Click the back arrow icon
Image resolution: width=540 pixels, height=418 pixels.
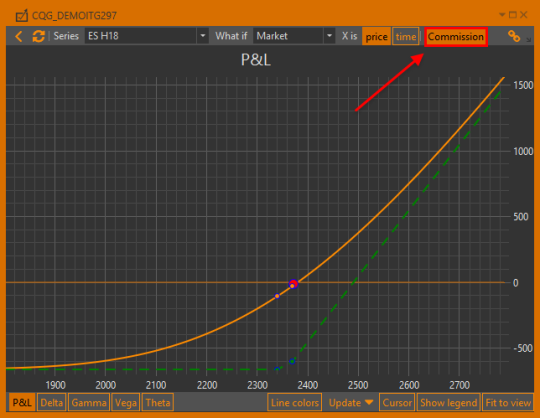[19, 36]
